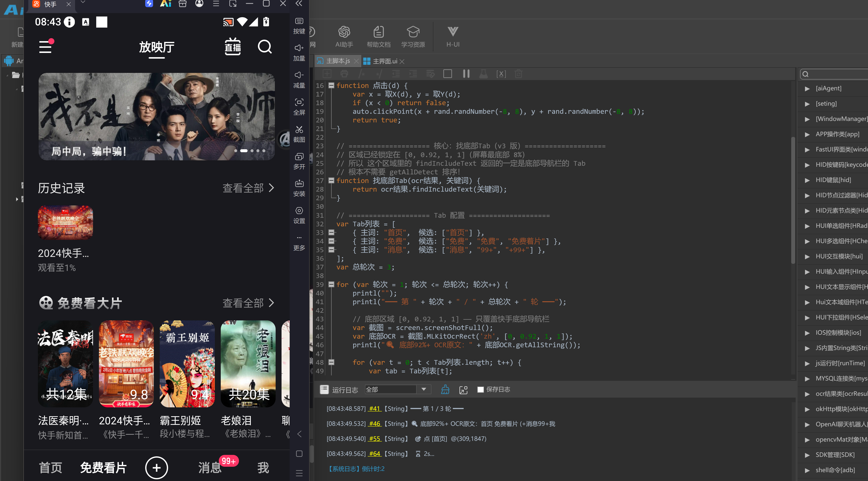Expand the shell命令[adb] tree node
Image resolution: width=868 pixels, height=481 pixels.
click(x=807, y=470)
